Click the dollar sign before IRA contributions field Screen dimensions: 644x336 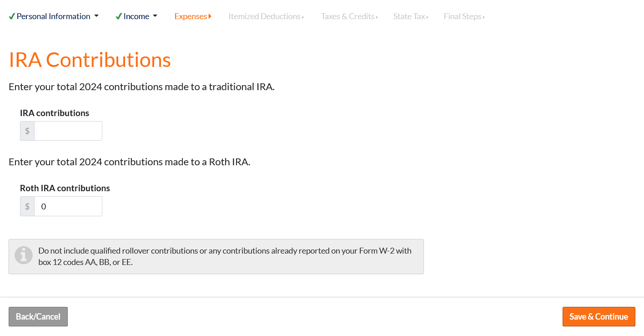27,131
